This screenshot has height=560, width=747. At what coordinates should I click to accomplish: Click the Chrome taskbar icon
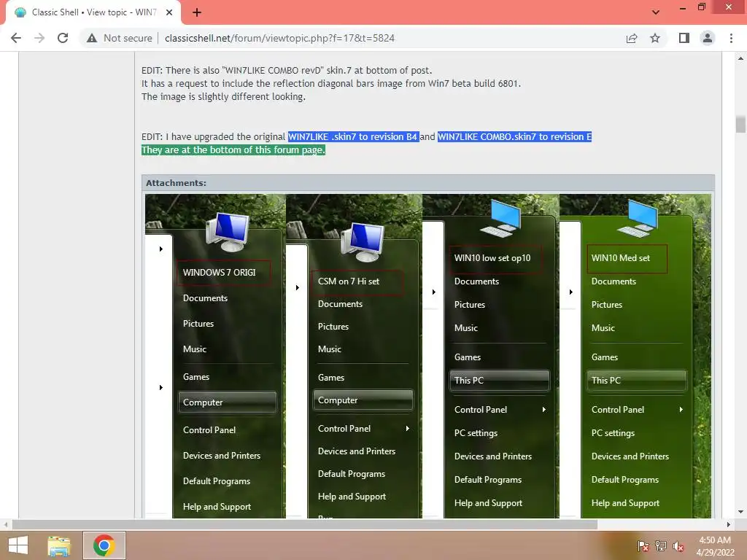point(104,545)
